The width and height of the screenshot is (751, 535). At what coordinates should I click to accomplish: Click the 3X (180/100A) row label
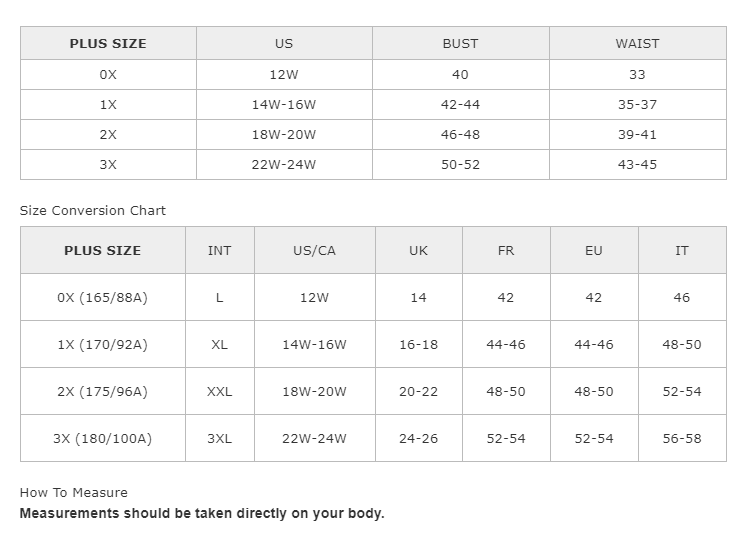click(x=102, y=439)
